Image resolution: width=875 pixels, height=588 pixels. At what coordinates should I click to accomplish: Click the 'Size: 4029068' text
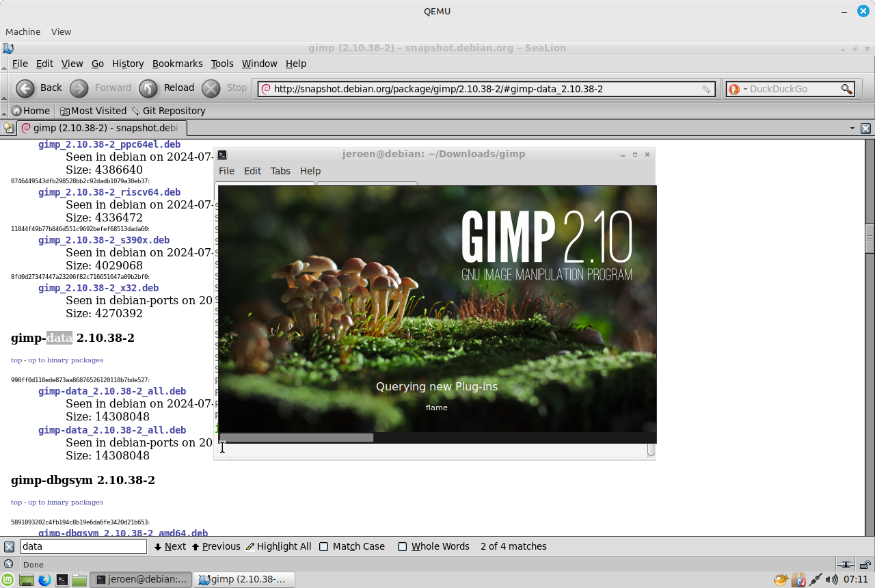[104, 265]
